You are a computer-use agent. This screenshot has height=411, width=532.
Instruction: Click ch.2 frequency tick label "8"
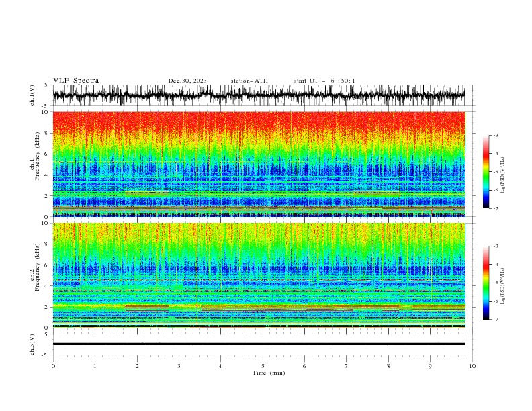48,244
